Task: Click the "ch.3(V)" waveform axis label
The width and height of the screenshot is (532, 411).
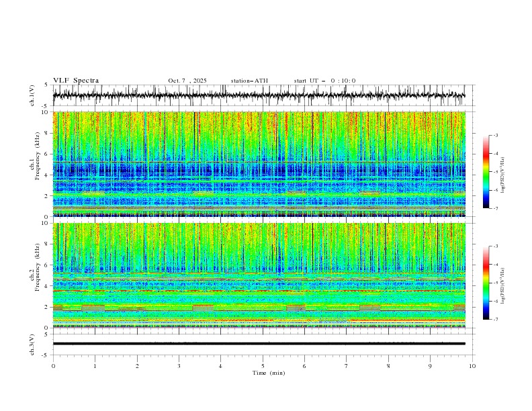Action: point(32,345)
